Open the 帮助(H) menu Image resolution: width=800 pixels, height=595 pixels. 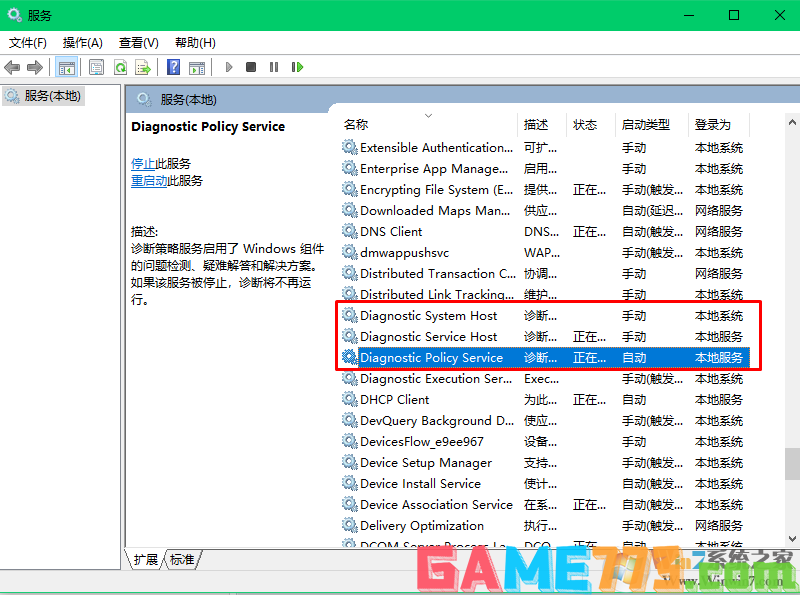(195, 43)
